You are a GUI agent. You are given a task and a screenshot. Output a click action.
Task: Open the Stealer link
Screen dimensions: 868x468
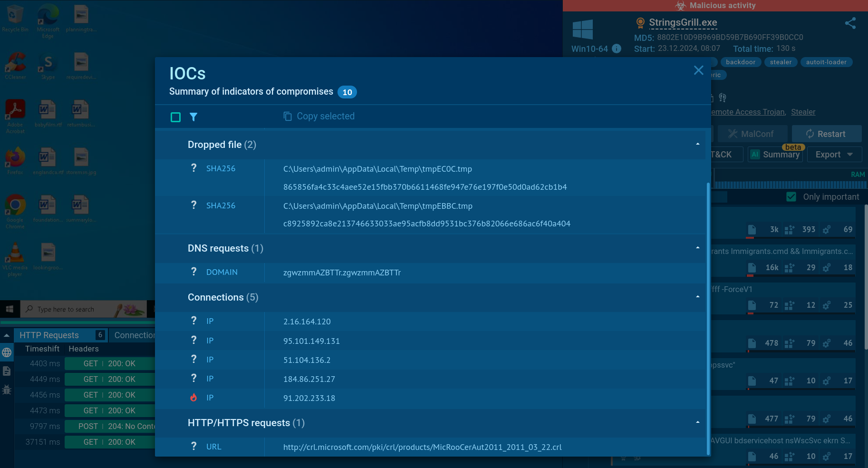[x=803, y=112]
